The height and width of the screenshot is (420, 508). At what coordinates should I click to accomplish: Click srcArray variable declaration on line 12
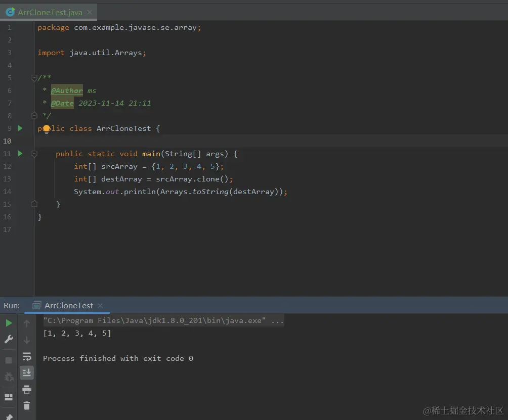119,166
